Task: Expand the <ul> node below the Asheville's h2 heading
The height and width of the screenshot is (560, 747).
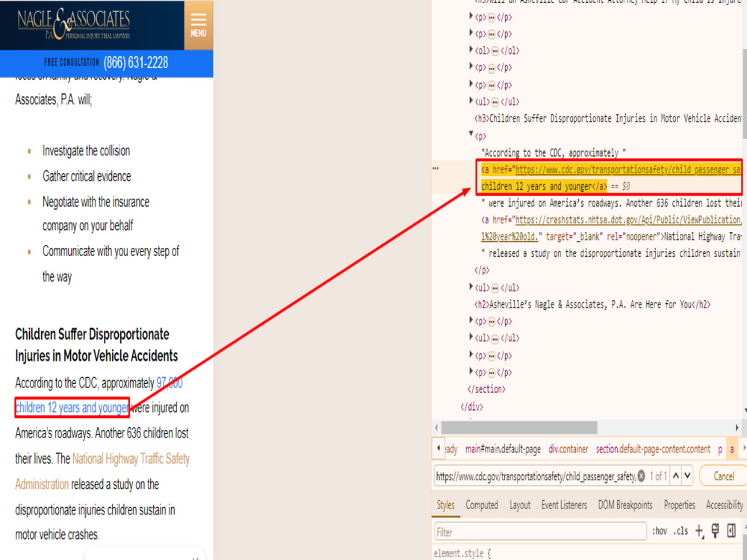Action: (471, 337)
